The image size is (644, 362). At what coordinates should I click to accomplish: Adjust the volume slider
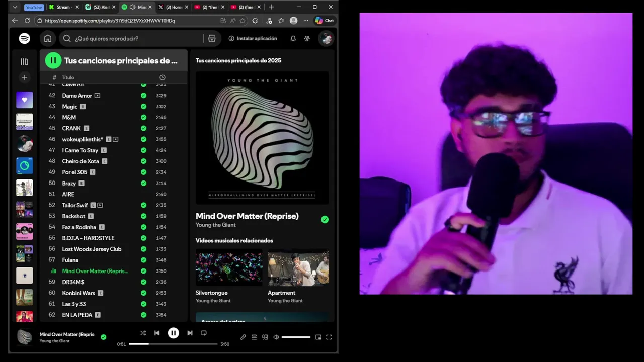296,337
